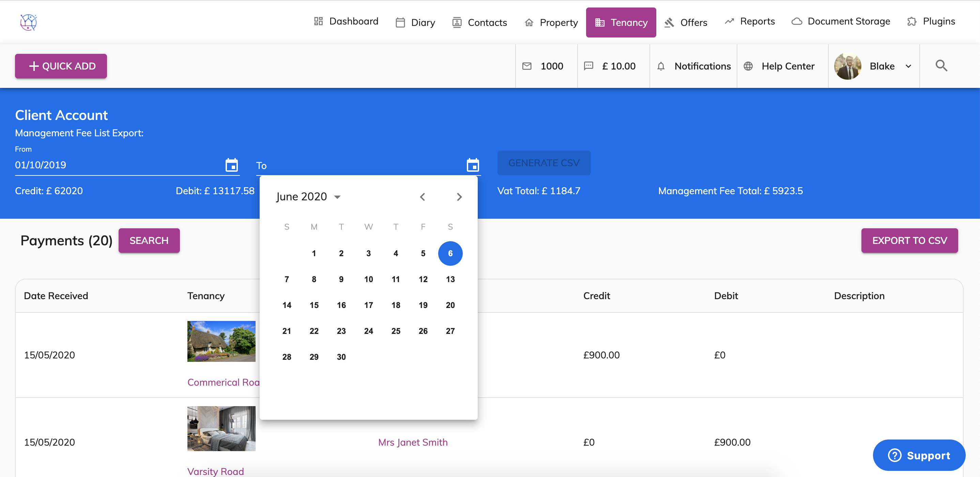The height and width of the screenshot is (477, 980).
Task: Open Notifications bell icon
Action: coord(661,66)
